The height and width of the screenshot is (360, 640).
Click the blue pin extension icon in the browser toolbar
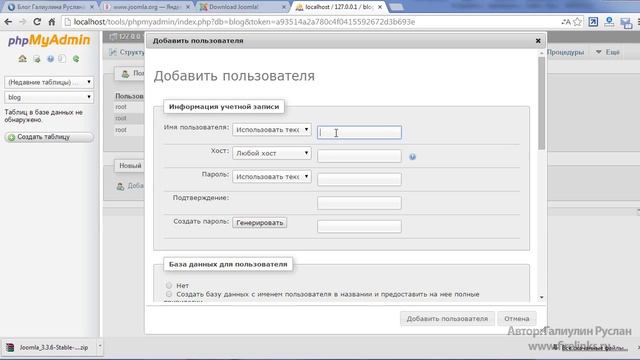point(609,22)
